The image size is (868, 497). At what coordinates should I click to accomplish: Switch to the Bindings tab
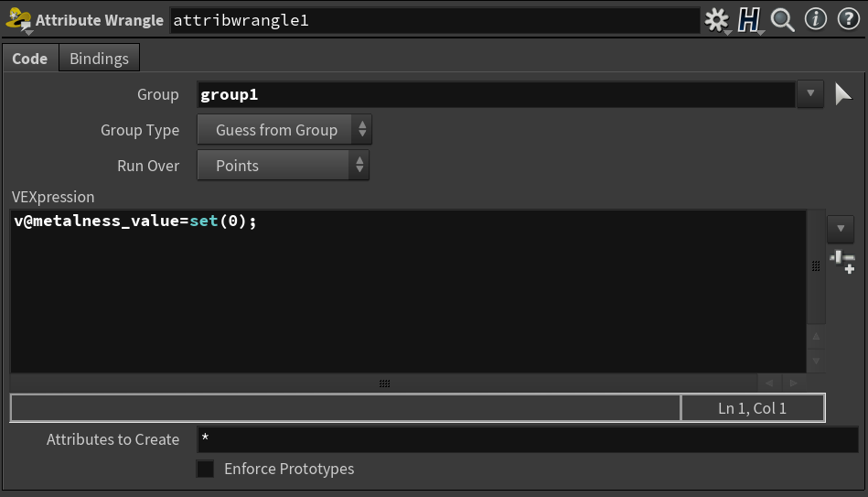(99, 59)
